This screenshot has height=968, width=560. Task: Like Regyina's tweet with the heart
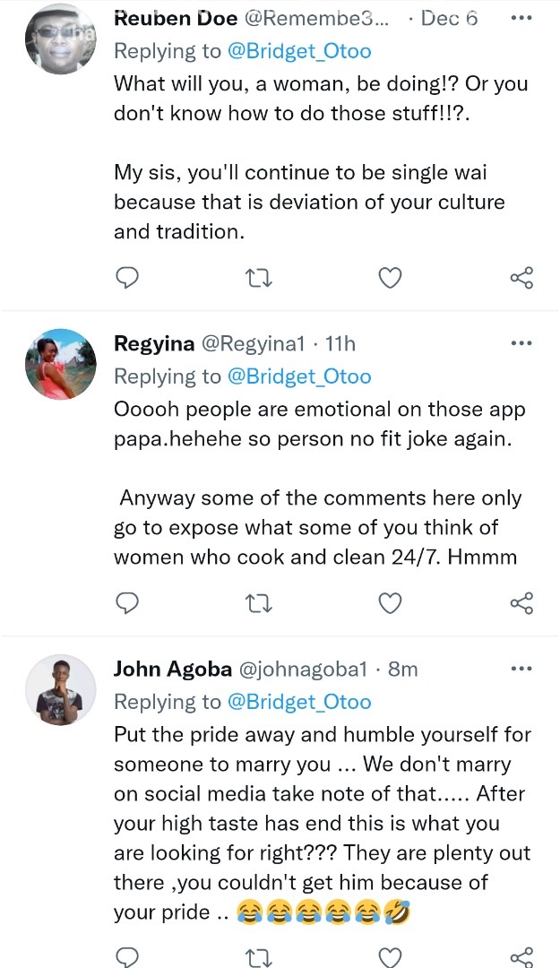pyautogui.click(x=390, y=603)
